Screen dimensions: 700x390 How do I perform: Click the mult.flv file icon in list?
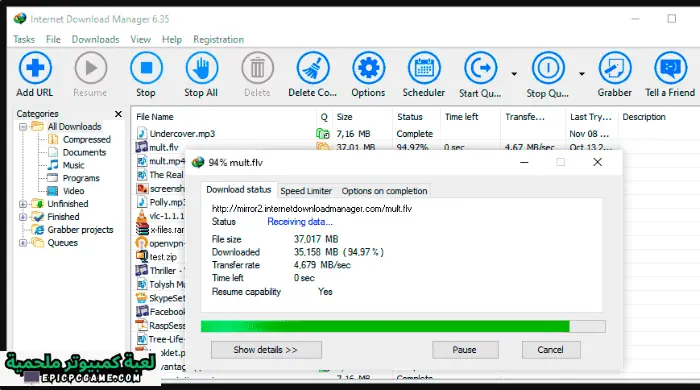click(x=142, y=147)
